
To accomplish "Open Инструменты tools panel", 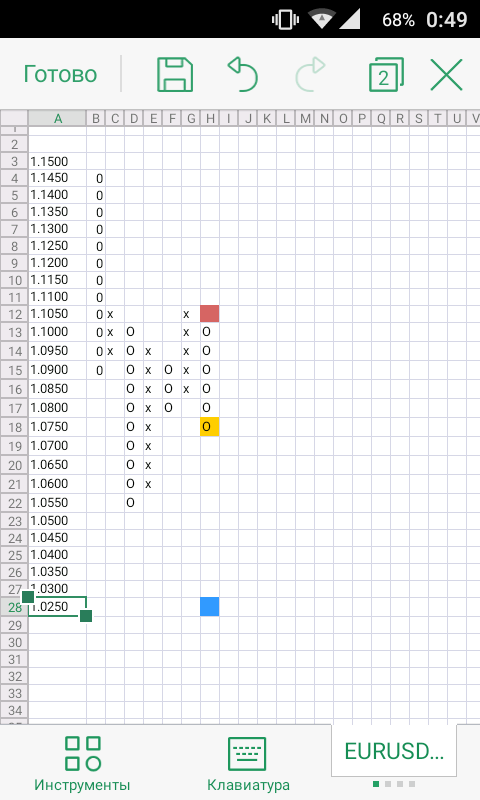I will coord(82,764).
